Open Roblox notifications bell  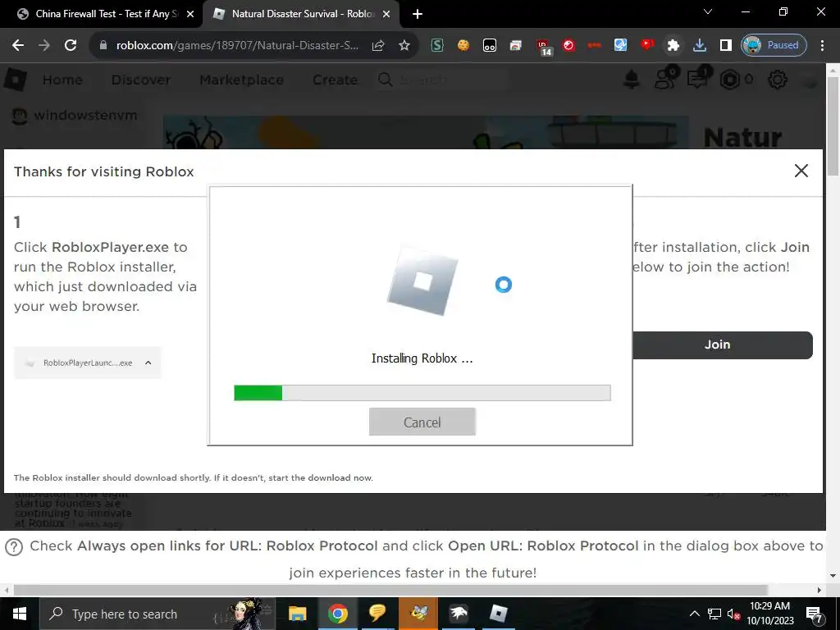coord(632,80)
